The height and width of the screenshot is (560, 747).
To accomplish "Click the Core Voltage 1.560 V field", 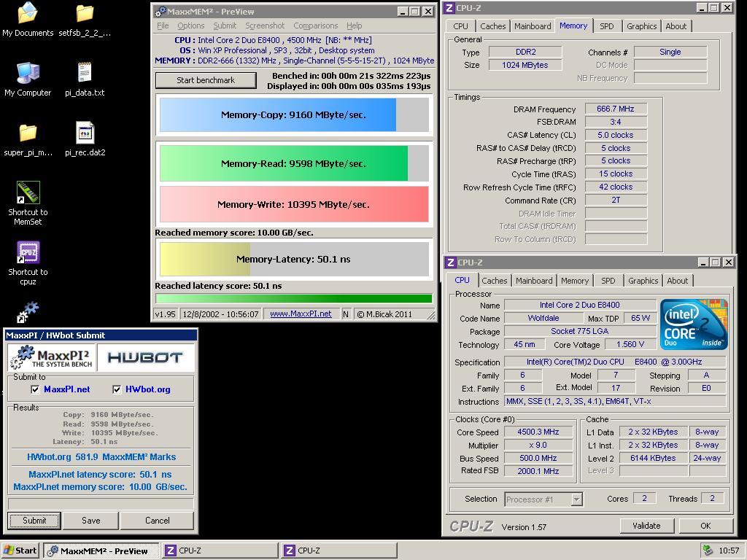I will pyautogui.click(x=630, y=344).
